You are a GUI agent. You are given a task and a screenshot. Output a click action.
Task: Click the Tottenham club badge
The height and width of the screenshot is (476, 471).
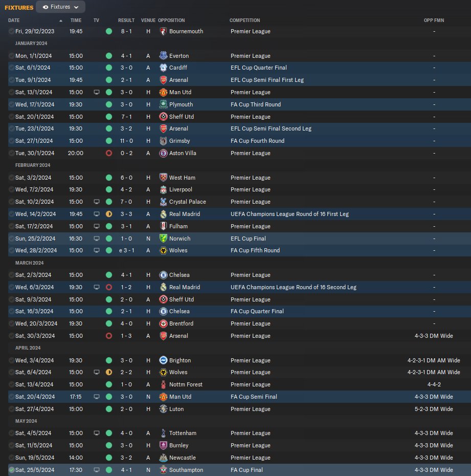[x=163, y=433]
